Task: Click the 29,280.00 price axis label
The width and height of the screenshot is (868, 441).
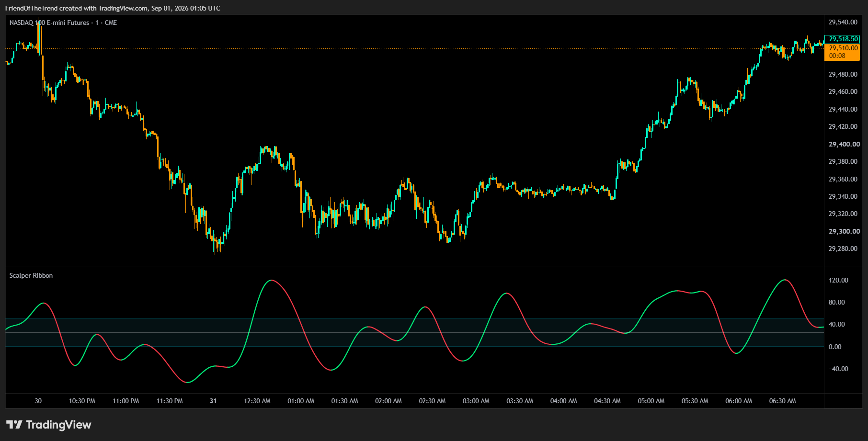Action: 843,249
